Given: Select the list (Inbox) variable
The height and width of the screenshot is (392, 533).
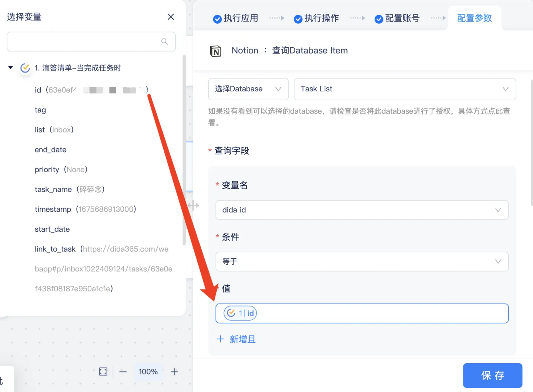Looking at the screenshot, I should 54,130.
